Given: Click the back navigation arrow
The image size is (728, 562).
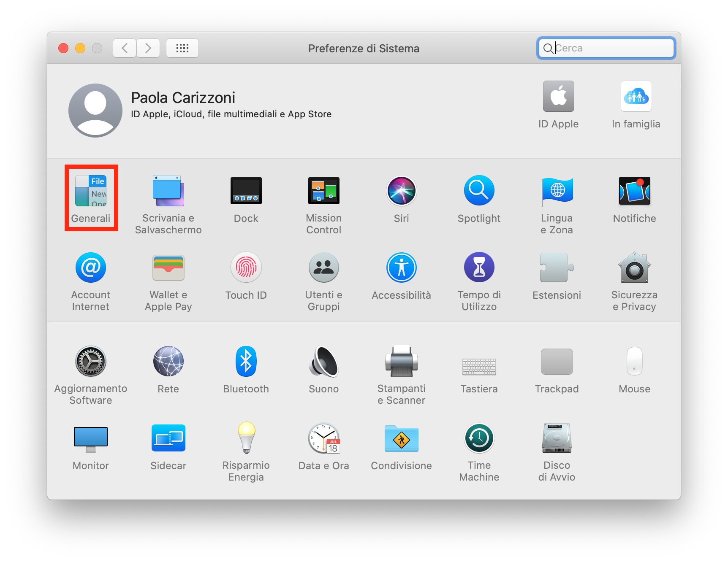Looking at the screenshot, I should [x=125, y=48].
